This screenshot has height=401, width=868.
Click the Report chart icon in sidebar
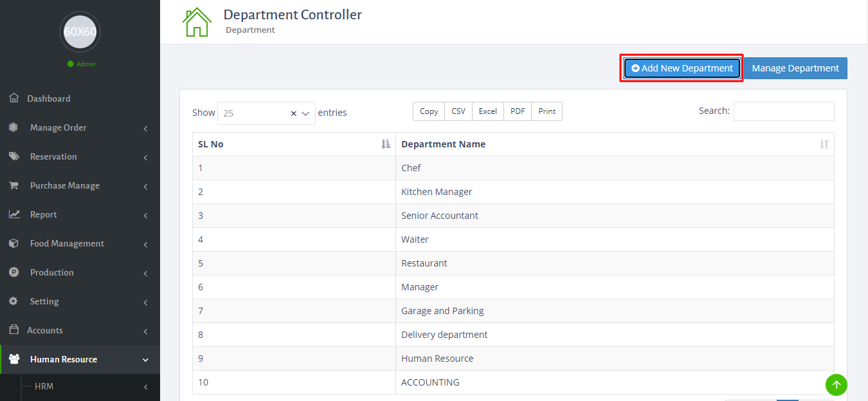(14, 214)
